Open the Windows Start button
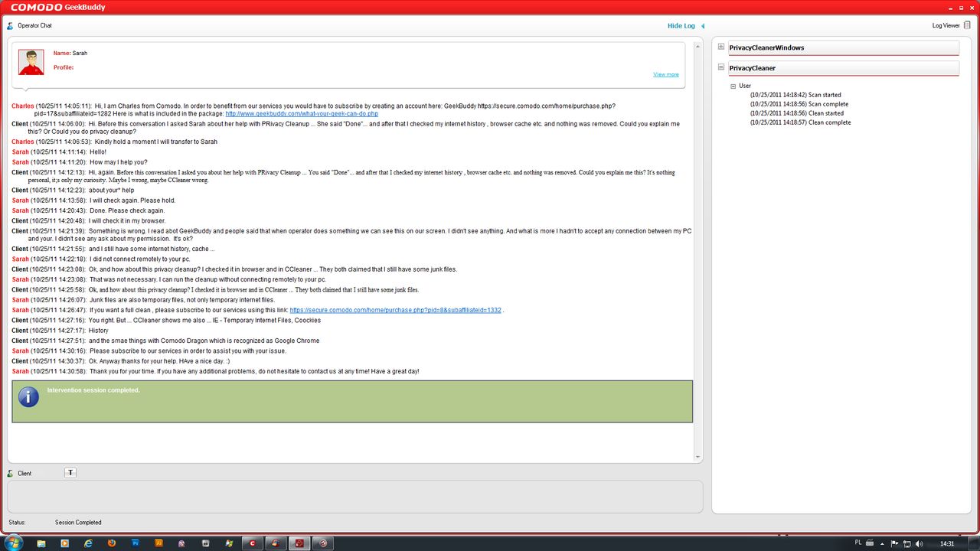Image resolution: width=980 pixels, height=551 pixels. point(13,543)
